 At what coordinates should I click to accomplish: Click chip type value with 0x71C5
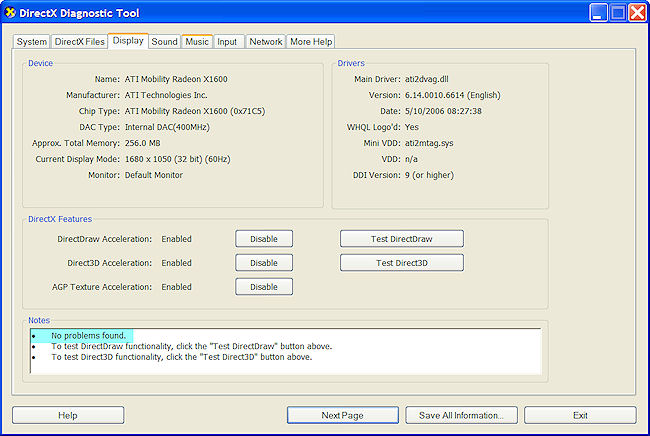pyautogui.click(x=195, y=111)
